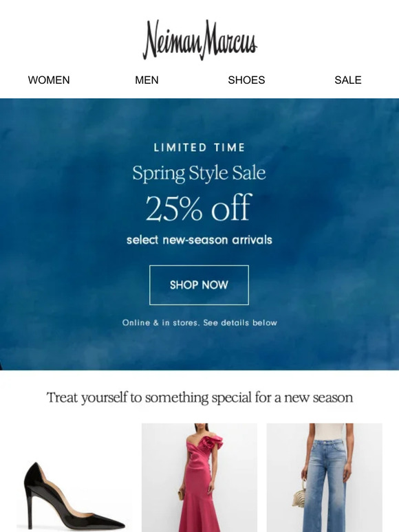Image resolution: width=399 pixels, height=532 pixels.
Task: Click the Neiman Marcus logo
Action: [199, 40]
